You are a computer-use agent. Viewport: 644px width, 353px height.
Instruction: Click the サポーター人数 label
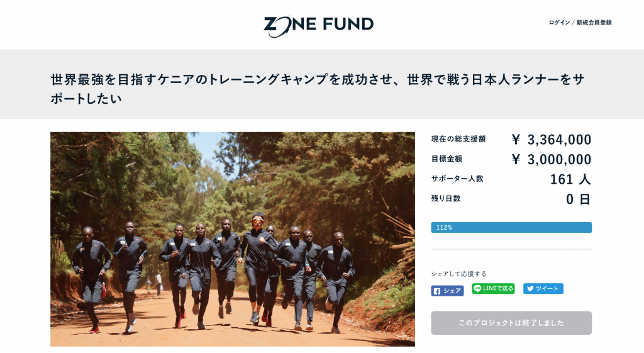pyautogui.click(x=457, y=178)
